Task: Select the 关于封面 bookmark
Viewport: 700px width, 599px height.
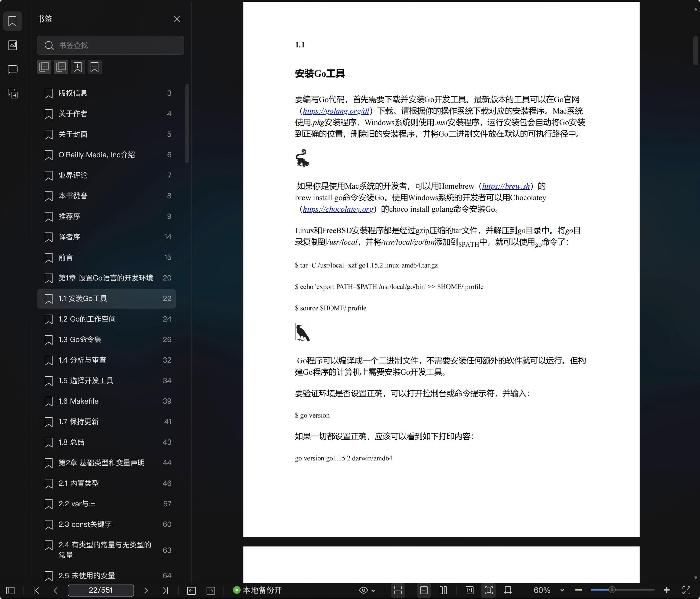Action: point(106,134)
